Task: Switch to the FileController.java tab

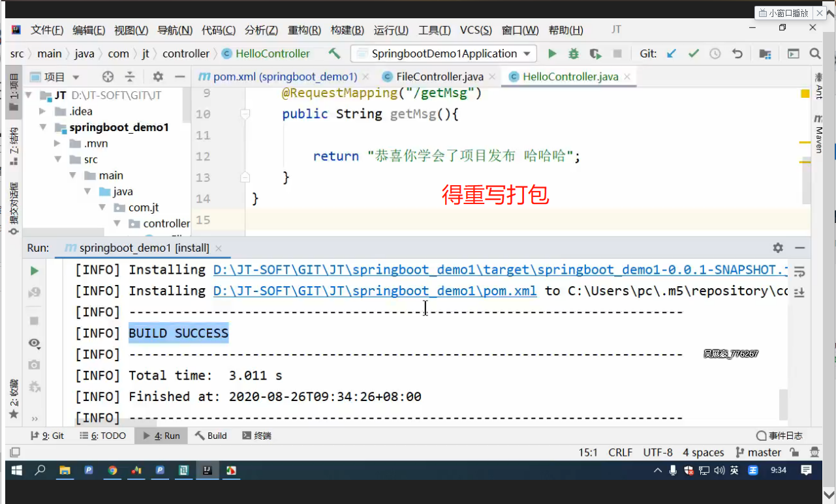Action: click(439, 77)
